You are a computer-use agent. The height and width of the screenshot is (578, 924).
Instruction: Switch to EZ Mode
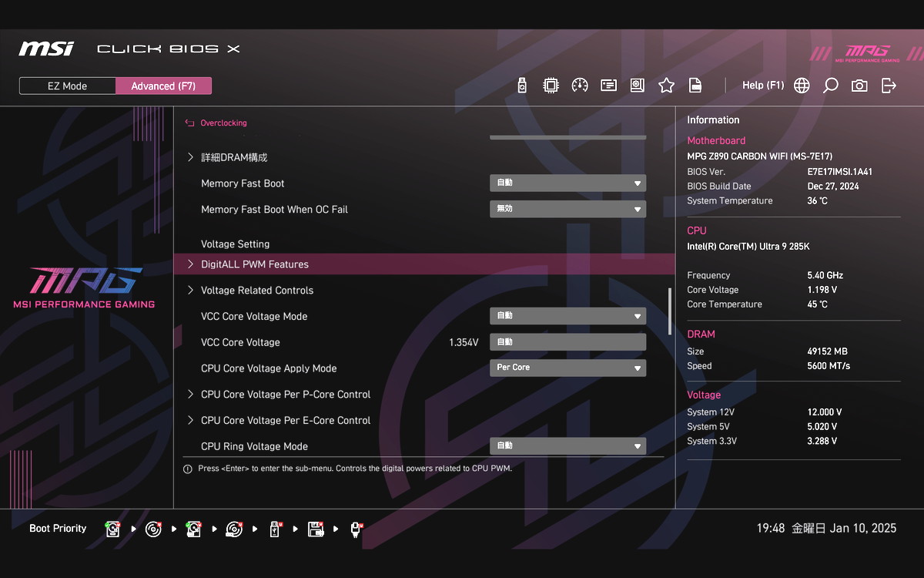(68, 86)
